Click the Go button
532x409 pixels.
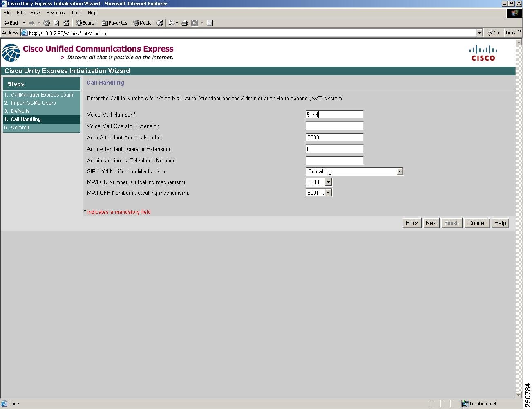click(x=494, y=33)
